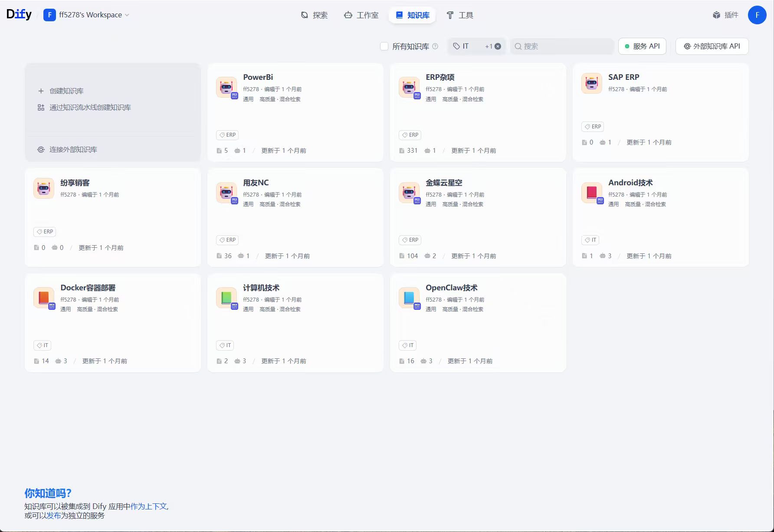This screenshot has width=774, height=532.
Task: Click the red book icon of Android技术
Action: [592, 193]
